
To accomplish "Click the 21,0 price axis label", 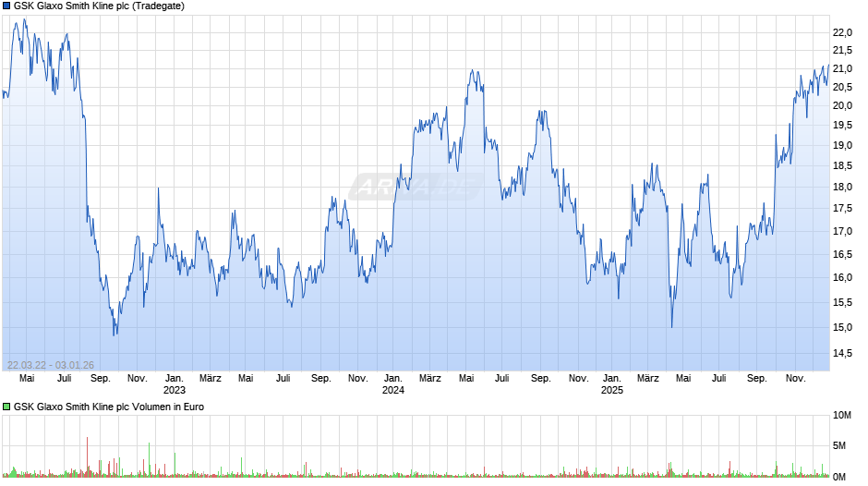I will tap(842, 69).
